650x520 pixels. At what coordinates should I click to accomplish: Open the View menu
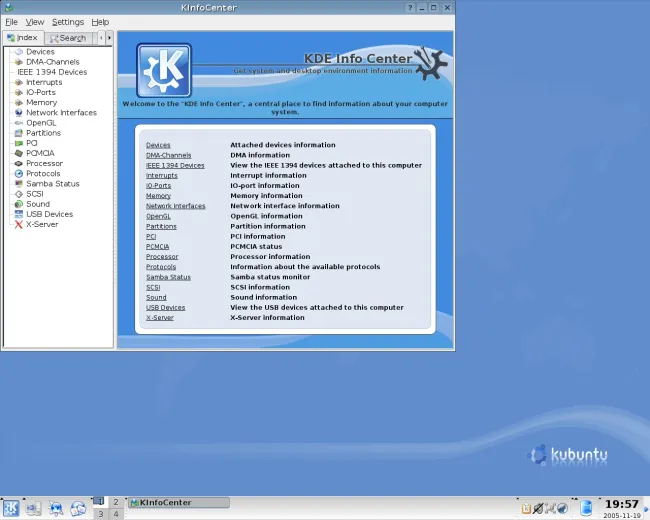click(x=35, y=22)
